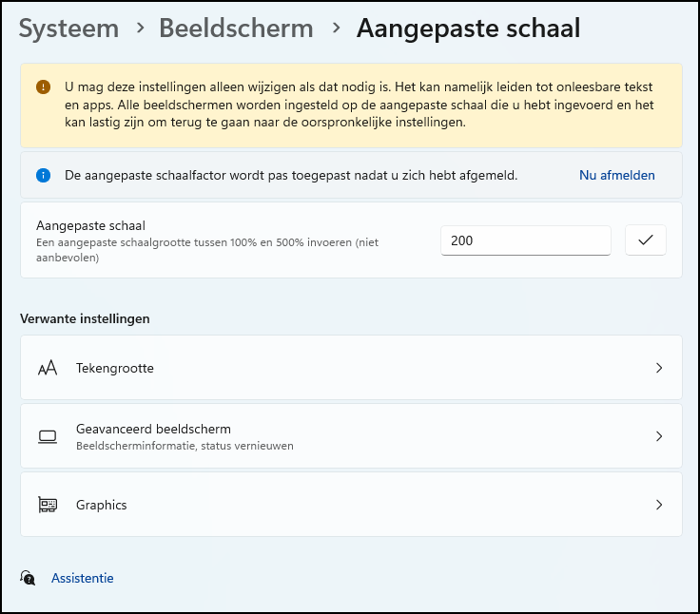Open Graphics settings via chevron arrow
Screen dimensions: 700x614
click(659, 505)
